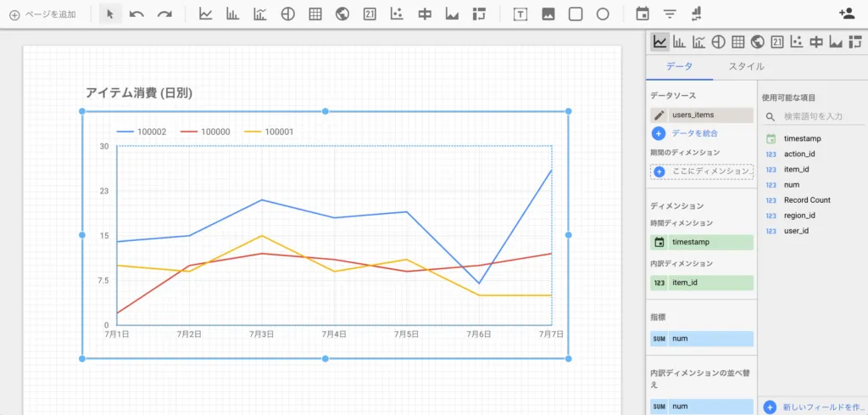868x415 pixels.
Task: Open the スタイル tab
Action: 746,66
